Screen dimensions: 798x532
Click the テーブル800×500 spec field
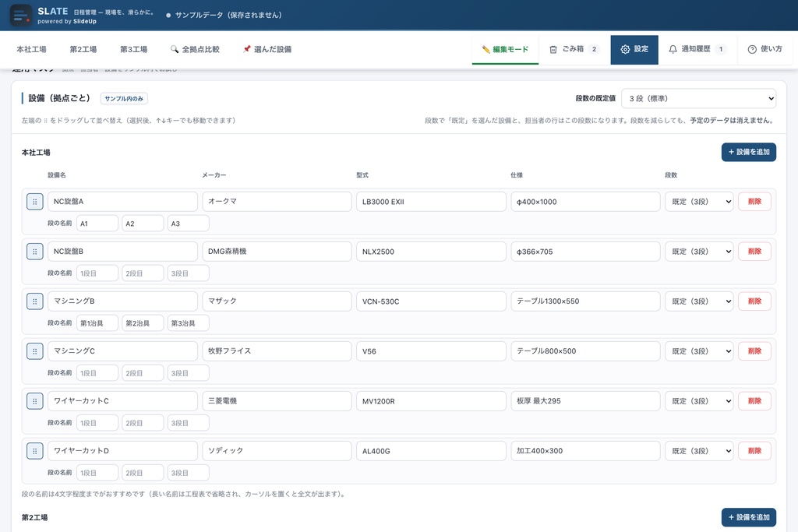[585, 351]
